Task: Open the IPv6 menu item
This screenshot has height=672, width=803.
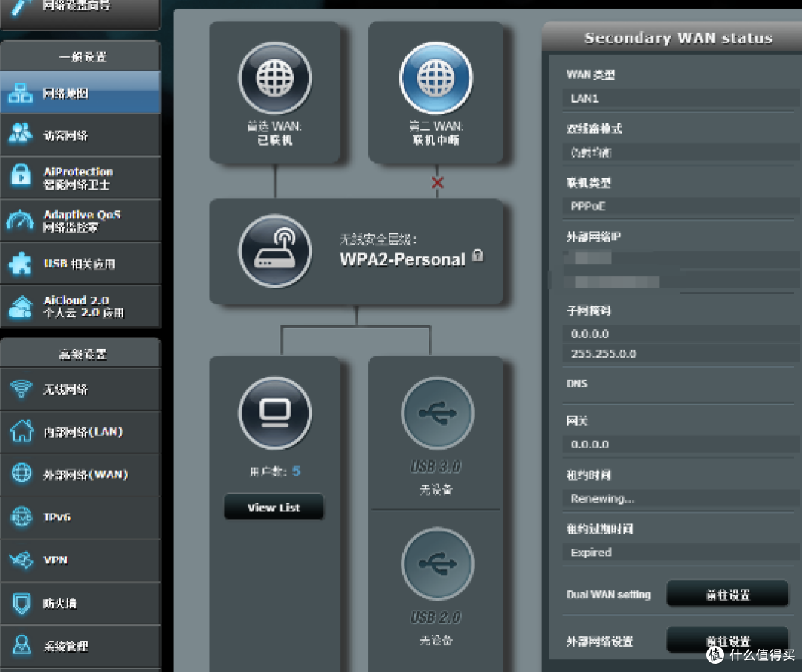Action: click(x=80, y=517)
